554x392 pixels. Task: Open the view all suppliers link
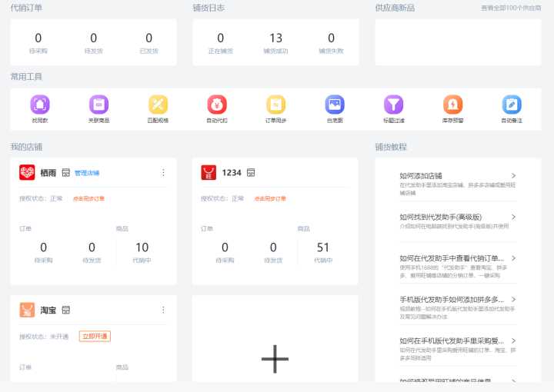511,8
